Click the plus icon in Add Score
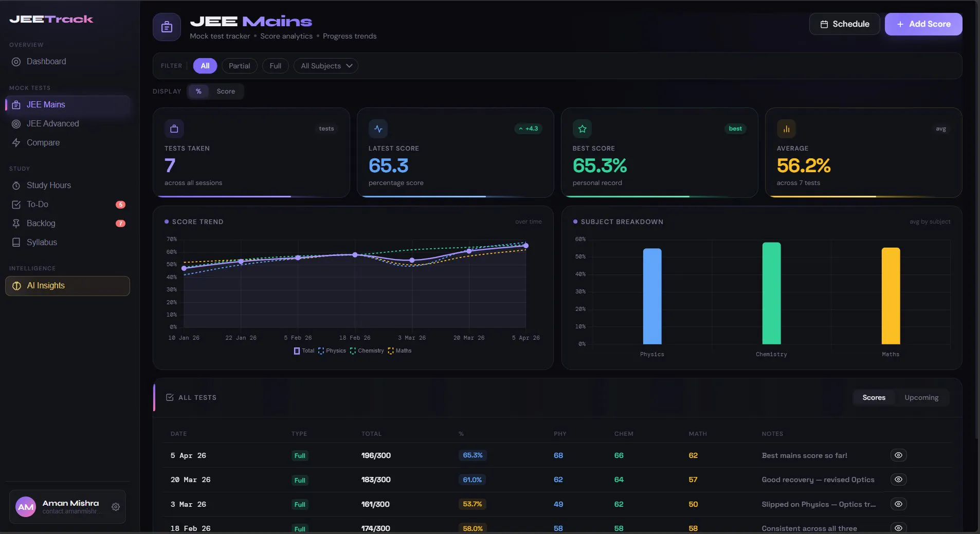Viewport: 980px width, 534px height. [x=900, y=24]
